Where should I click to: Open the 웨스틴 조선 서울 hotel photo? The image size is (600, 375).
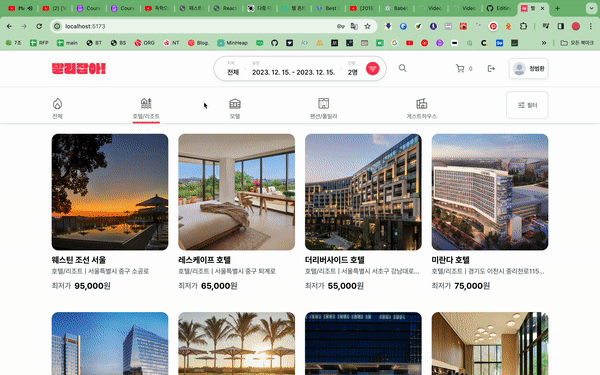tap(110, 192)
